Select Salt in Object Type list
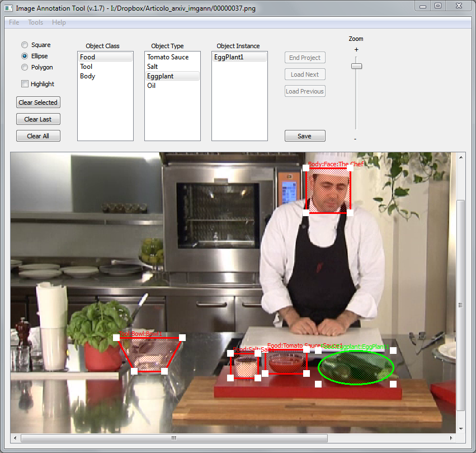 point(172,67)
